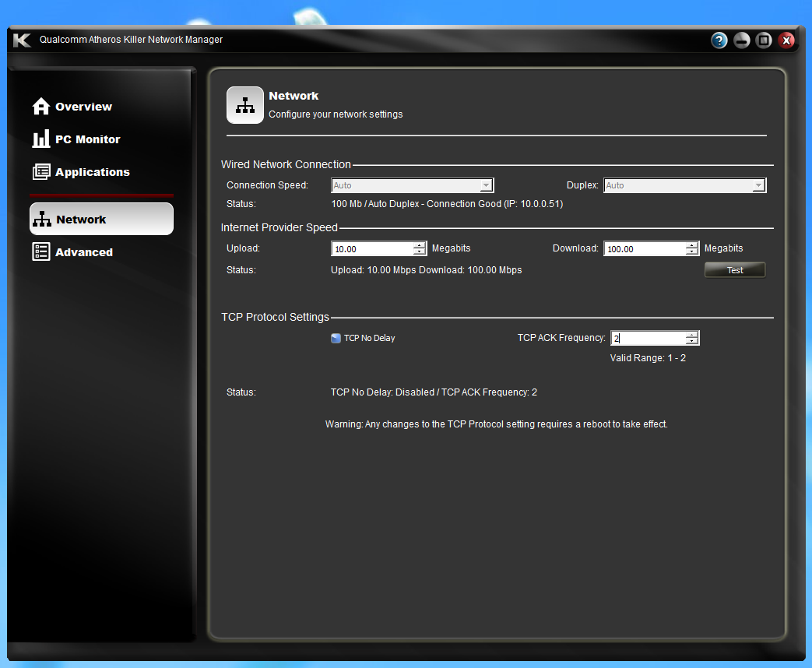This screenshot has height=668, width=812.
Task: Maximize the Killer Network Manager window
Action: [764, 40]
